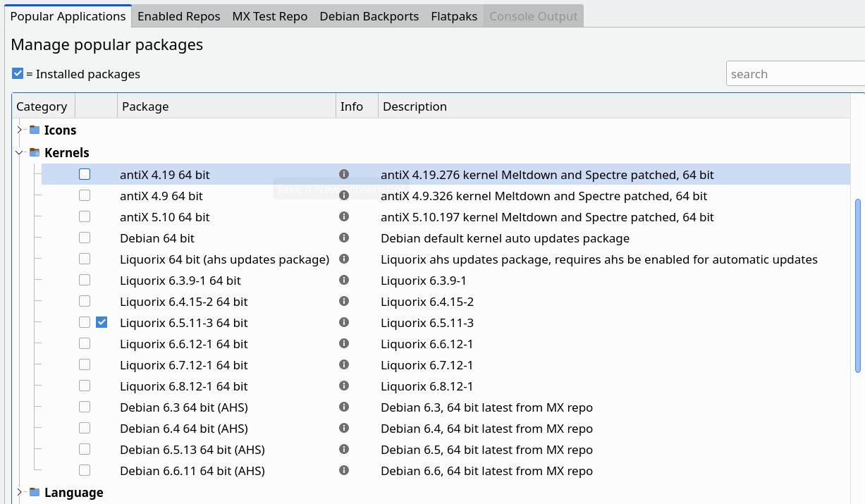865x504 pixels.
Task: Open info for Debian 6.4 64 bit (AHS)
Action: point(344,428)
